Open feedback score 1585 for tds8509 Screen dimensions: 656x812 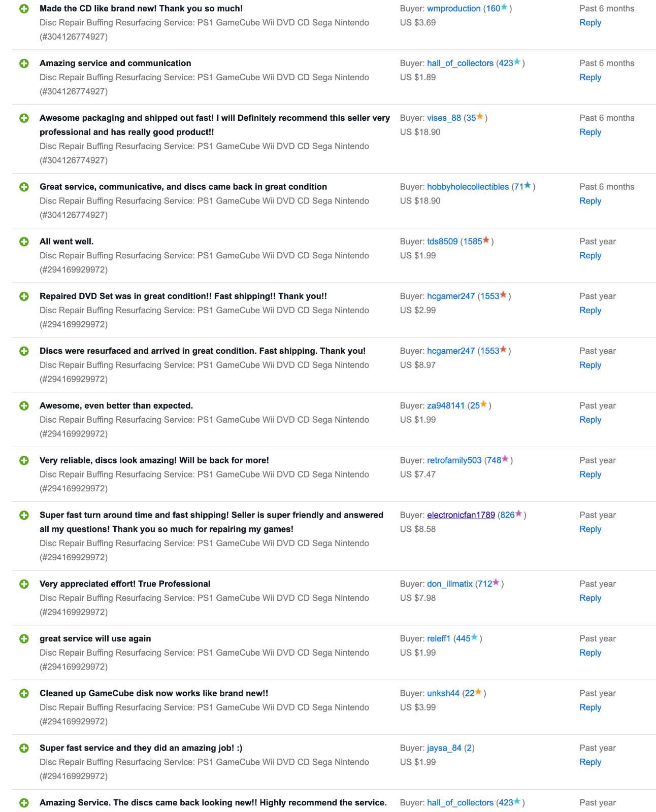coord(472,242)
